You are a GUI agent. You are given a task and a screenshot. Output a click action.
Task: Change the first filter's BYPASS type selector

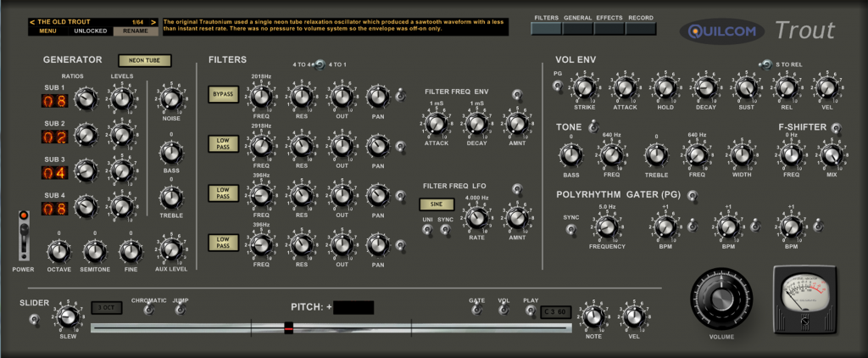point(223,94)
